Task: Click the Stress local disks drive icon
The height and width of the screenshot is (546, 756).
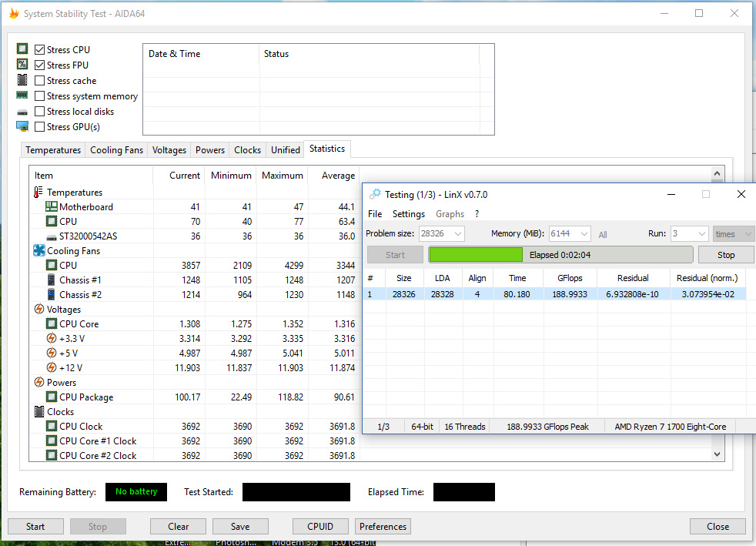Action: (x=22, y=112)
